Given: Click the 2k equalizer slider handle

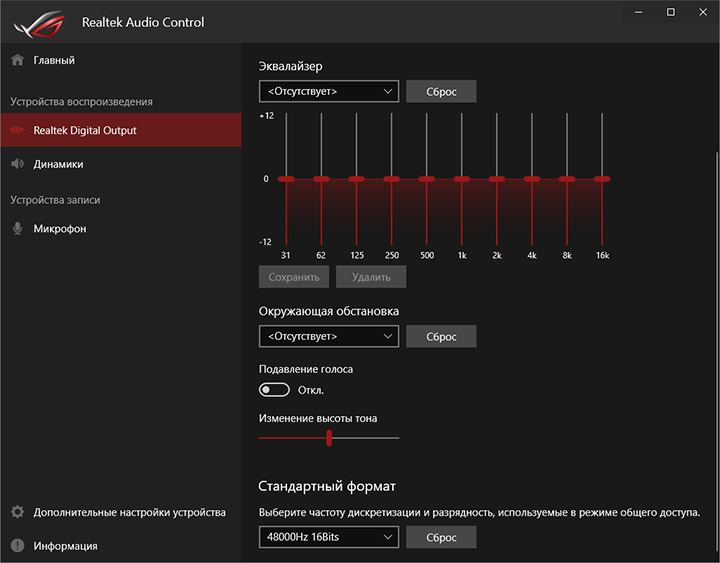Looking at the screenshot, I should [497, 179].
